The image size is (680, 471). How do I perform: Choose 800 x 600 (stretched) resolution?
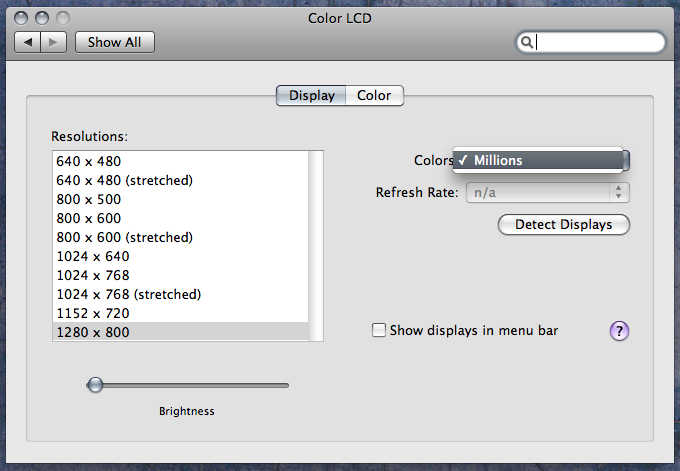point(124,237)
